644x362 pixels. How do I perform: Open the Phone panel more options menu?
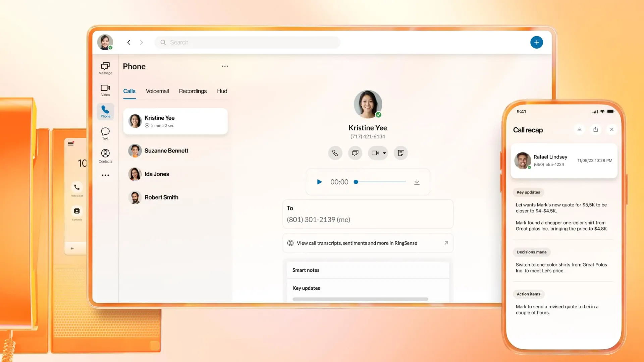225,66
